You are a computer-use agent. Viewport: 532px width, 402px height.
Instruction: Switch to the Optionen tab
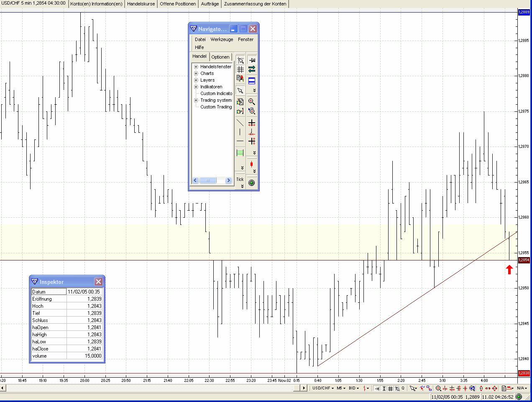coord(220,57)
